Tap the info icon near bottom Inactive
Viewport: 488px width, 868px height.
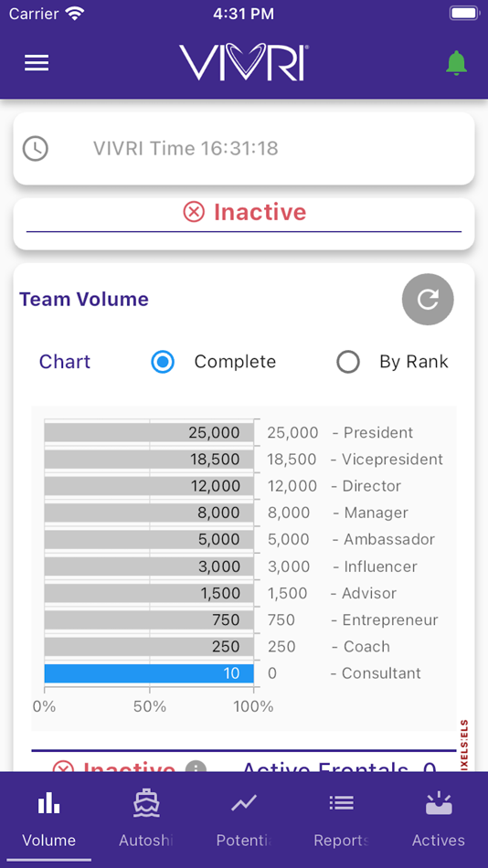196,768
